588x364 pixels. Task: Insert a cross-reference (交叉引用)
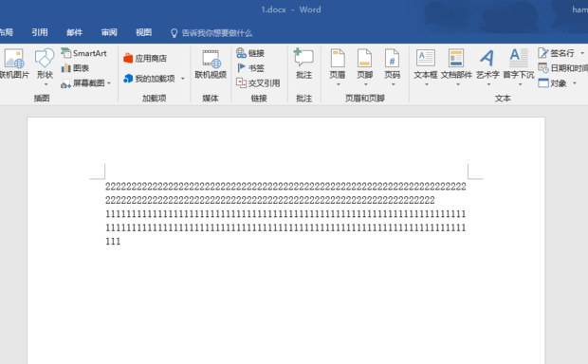coord(258,83)
